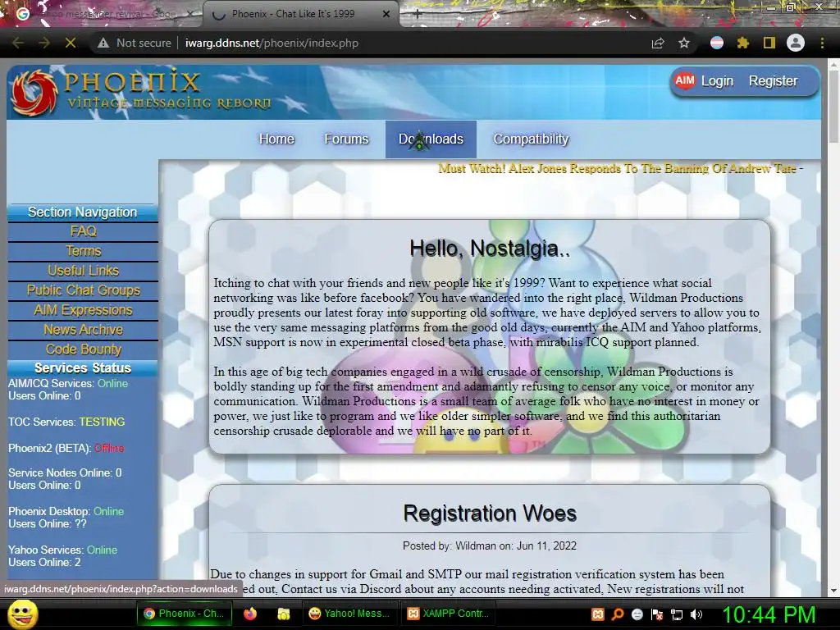
Task: Open the smiley face Start button
Action: [22, 614]
